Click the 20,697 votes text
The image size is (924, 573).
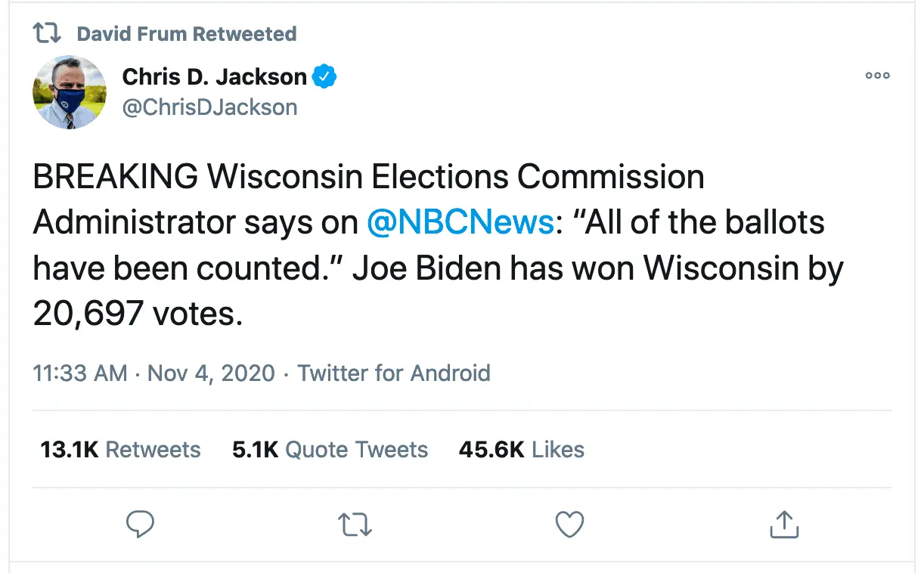coord(138,314)
